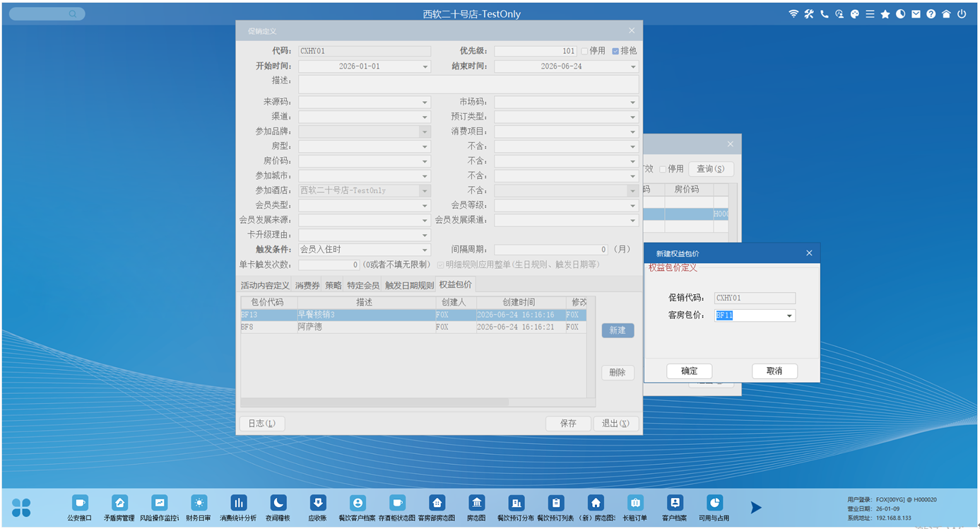980x529 pixels.
Task: Open 餐饮客户档案 dock icon
Action: (x=358, y=503)
